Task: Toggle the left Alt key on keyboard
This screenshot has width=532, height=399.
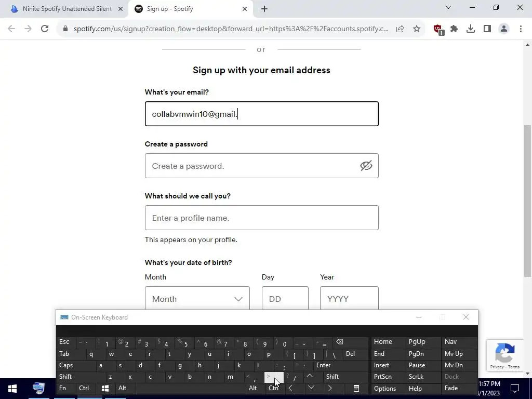Action: click(x=125, y=388)
